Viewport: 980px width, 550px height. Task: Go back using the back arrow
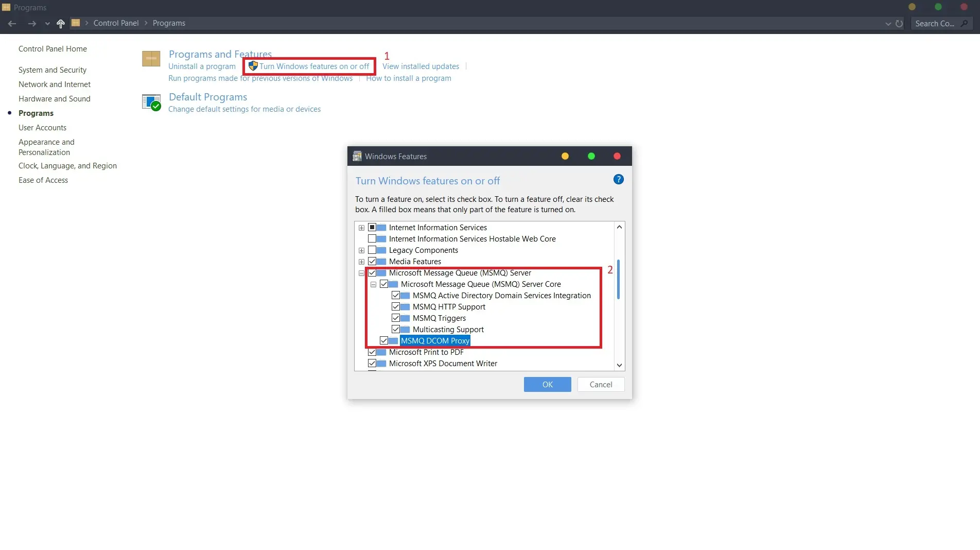(12, 23)
